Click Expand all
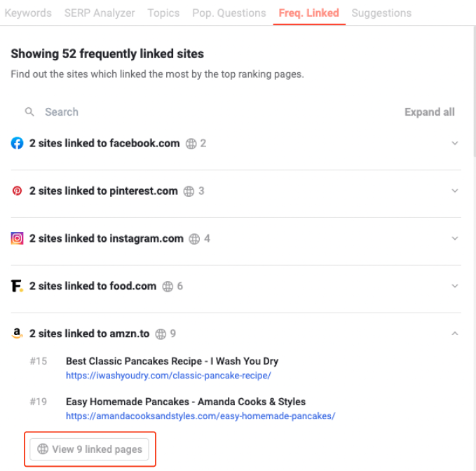The height and width of the screenshot is (471, 476). (430, 112)
